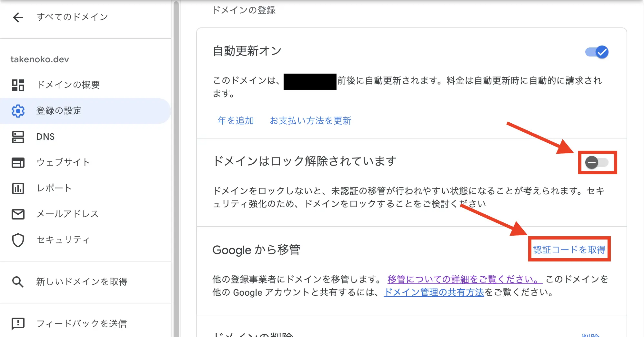The height and width of the screenshot is (337, 644).
Task: Click the 新しいドメインを取得 search icon
Action: 18,282
